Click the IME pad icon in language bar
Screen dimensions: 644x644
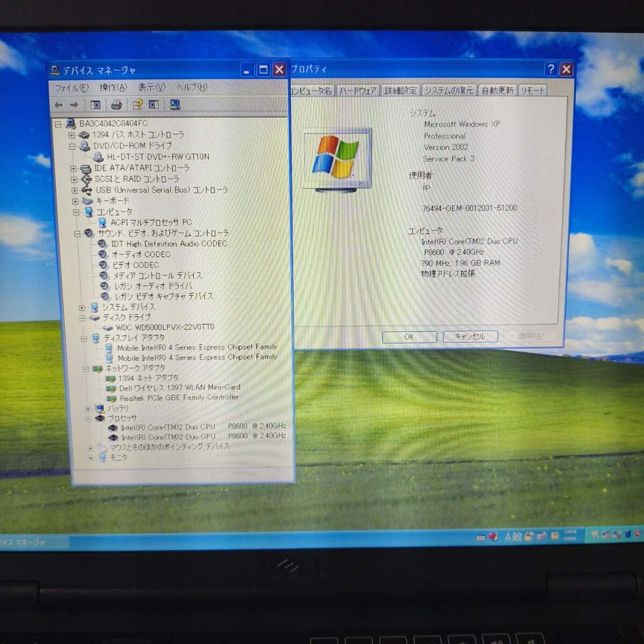529,536
